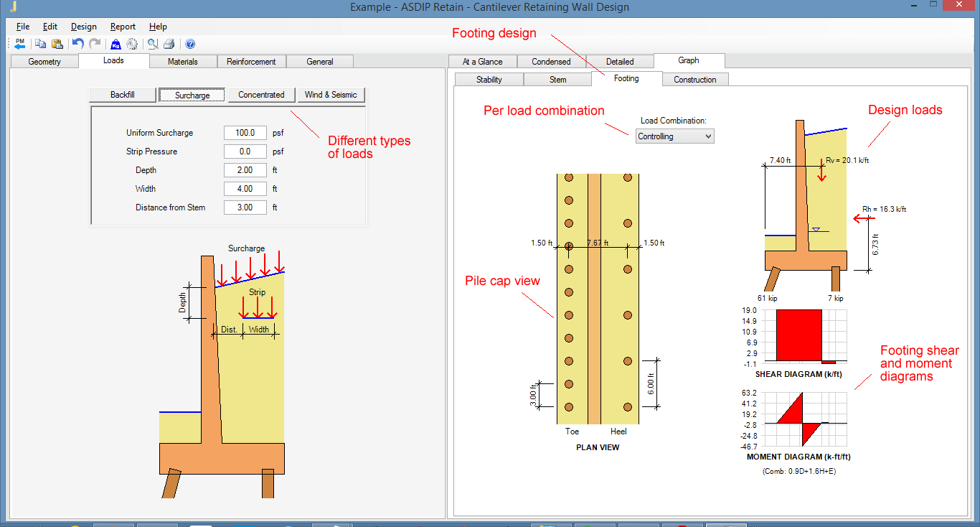Open the Reinforcement tab
Viewport: 980px width, 527px height.
click(252, 61)
